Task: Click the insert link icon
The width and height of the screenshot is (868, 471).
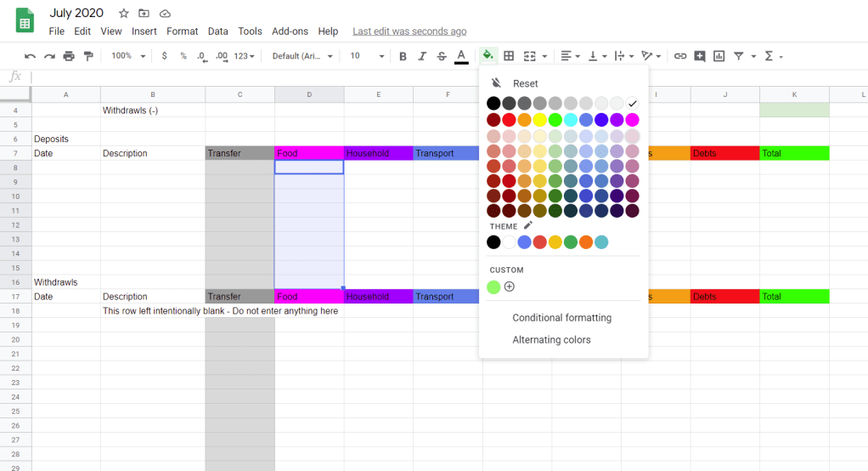Action: [679, 56]
